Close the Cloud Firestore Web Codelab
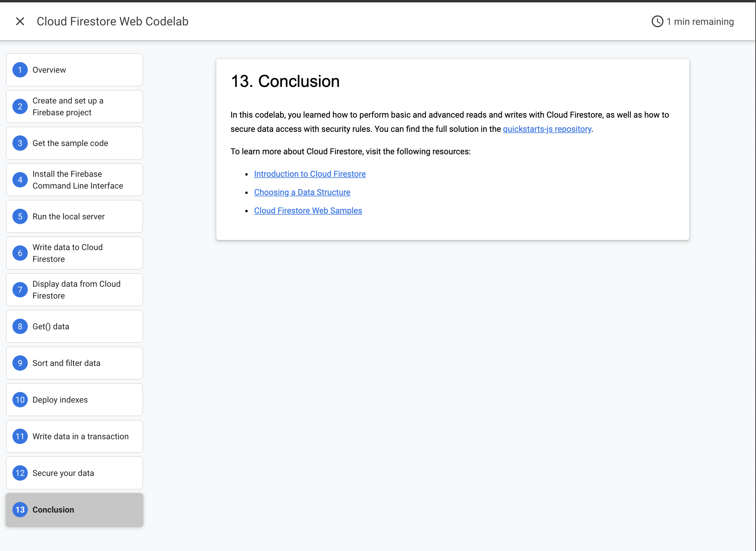This screenshot has height=551, width=756. [x=20, y=21]
